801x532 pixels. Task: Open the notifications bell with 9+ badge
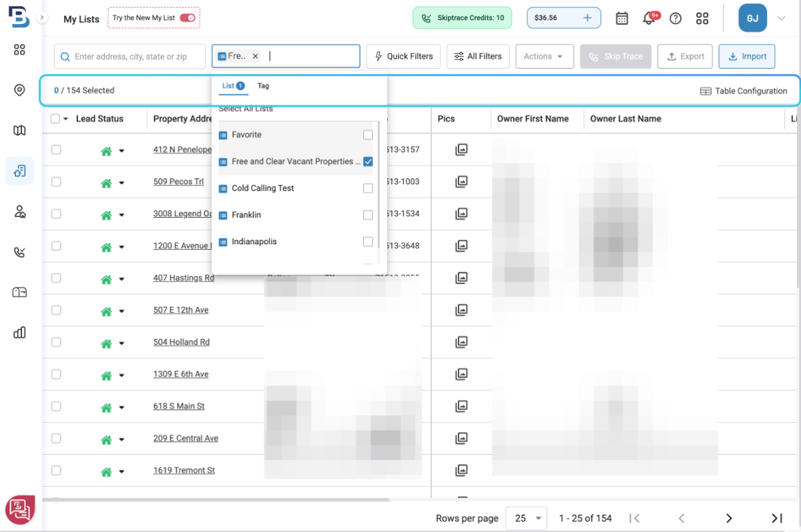pyautogui.click(x=648, y=18)
